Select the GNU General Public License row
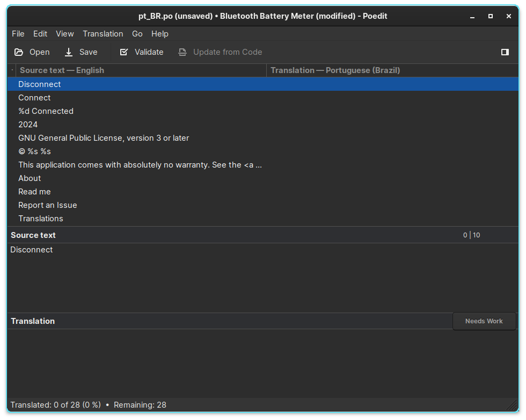This screenshot has height=420, width=526. (104, 138)
